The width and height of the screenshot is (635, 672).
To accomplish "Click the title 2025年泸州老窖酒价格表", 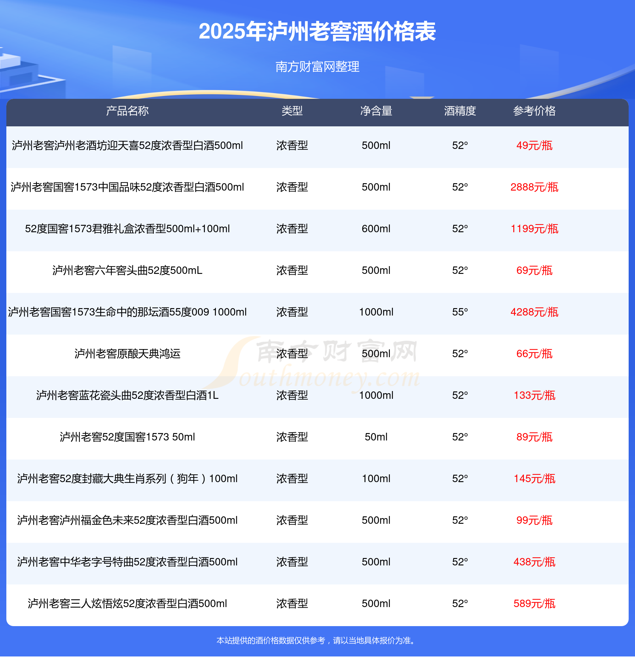I will click(x=317, y=31).
